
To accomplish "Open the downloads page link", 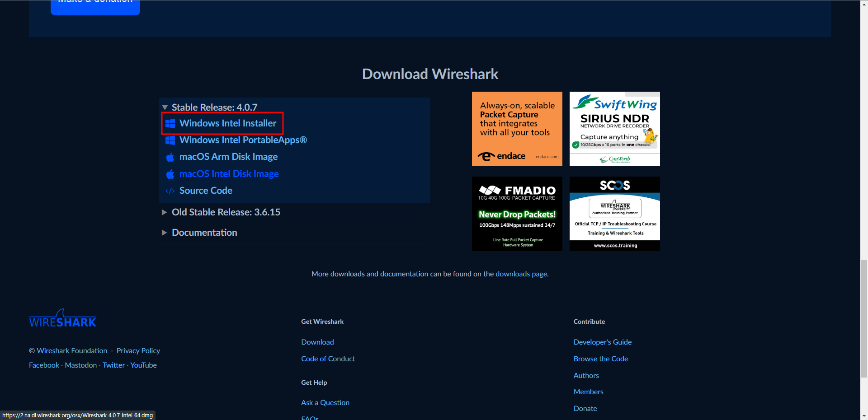I will pos(521,274).
